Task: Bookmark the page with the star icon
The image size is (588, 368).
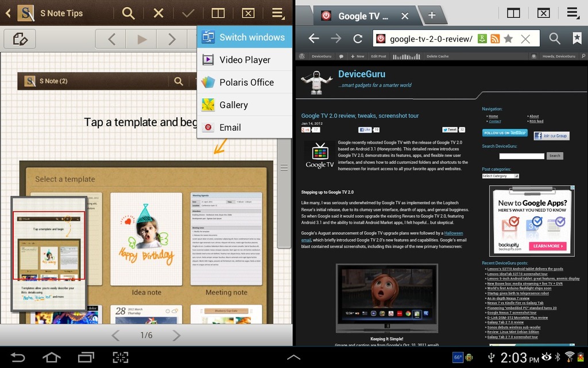Action: [x=508, y=39]
